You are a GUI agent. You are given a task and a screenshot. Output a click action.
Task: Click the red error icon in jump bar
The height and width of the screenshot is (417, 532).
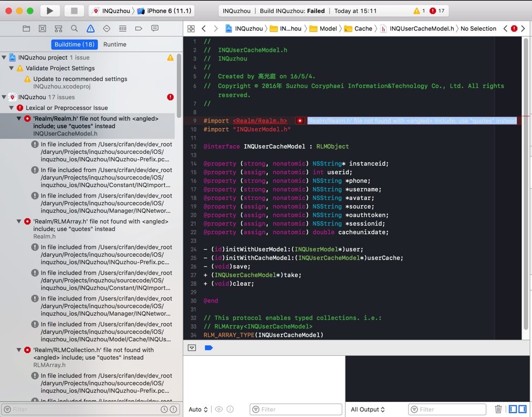tap(514, 29)
